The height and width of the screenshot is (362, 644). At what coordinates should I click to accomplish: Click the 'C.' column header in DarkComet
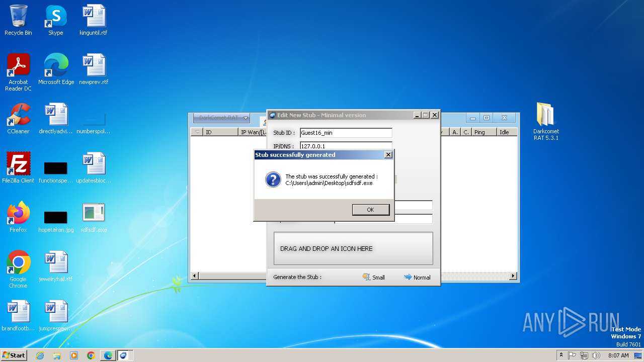pos(466,132)
